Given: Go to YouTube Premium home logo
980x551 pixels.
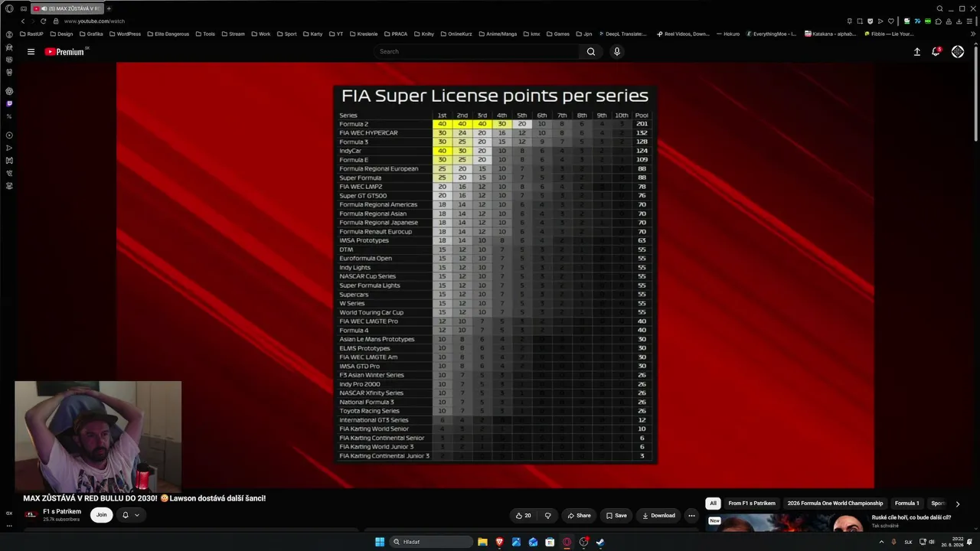Looking at the screenshot, I should (x=64, y=52).
